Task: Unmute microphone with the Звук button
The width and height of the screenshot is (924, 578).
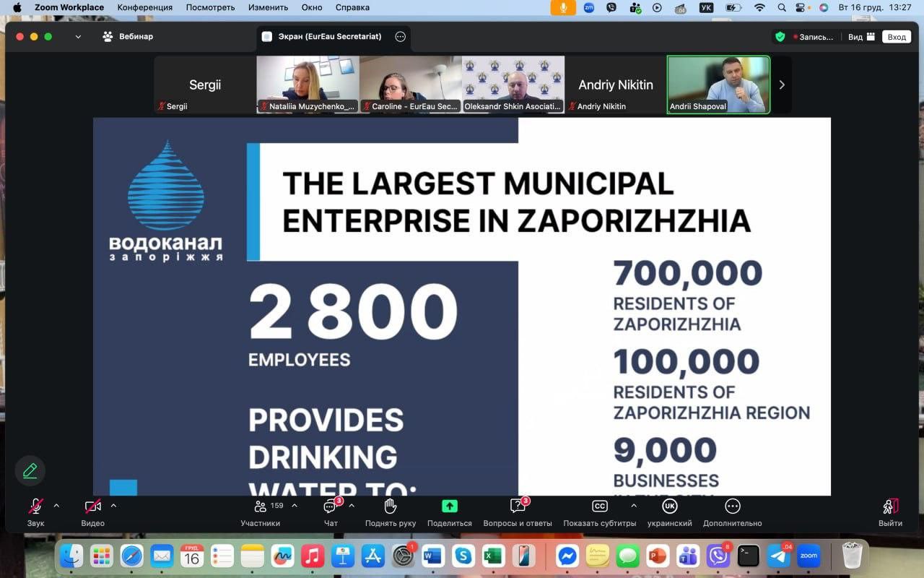Action: click(x=35, y=507)
